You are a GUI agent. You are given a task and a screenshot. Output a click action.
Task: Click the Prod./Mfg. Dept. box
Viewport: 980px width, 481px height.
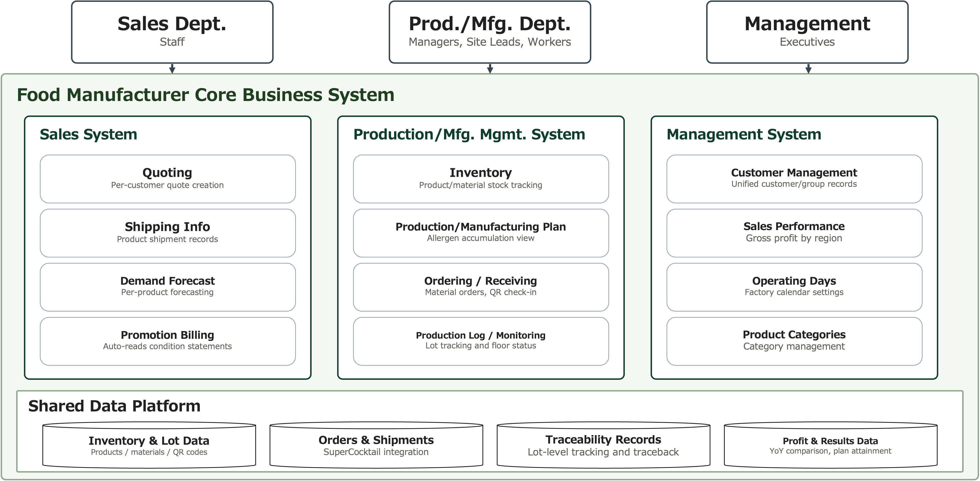coord(490,32)
